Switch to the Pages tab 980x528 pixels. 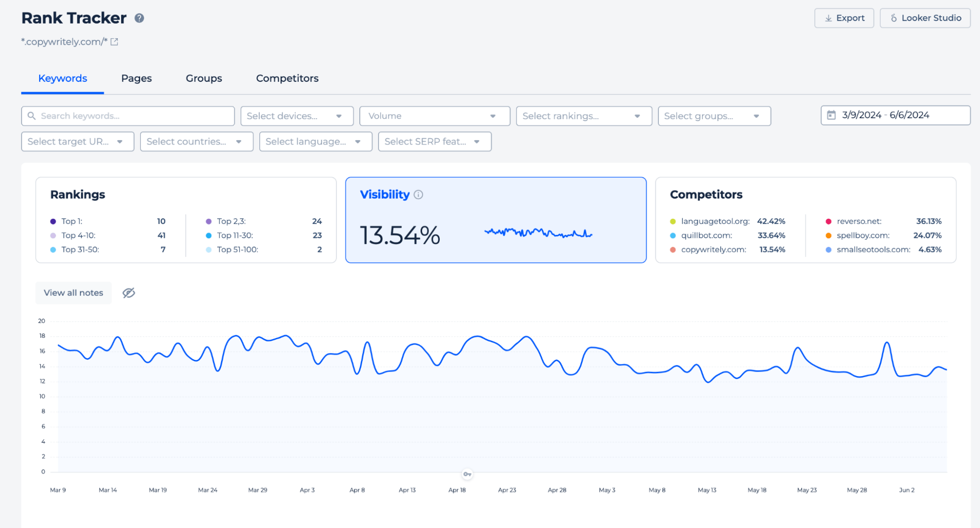(136, 78)
